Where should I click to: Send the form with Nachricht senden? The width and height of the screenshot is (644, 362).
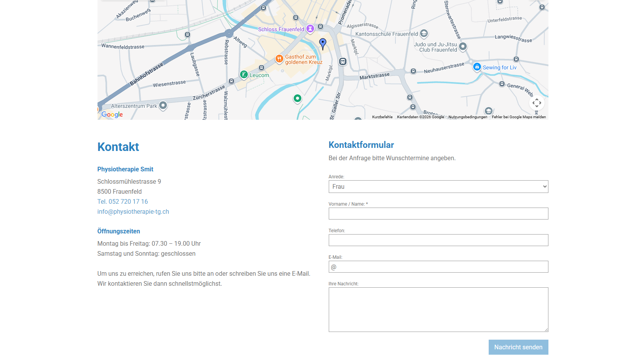click(518, 347)
